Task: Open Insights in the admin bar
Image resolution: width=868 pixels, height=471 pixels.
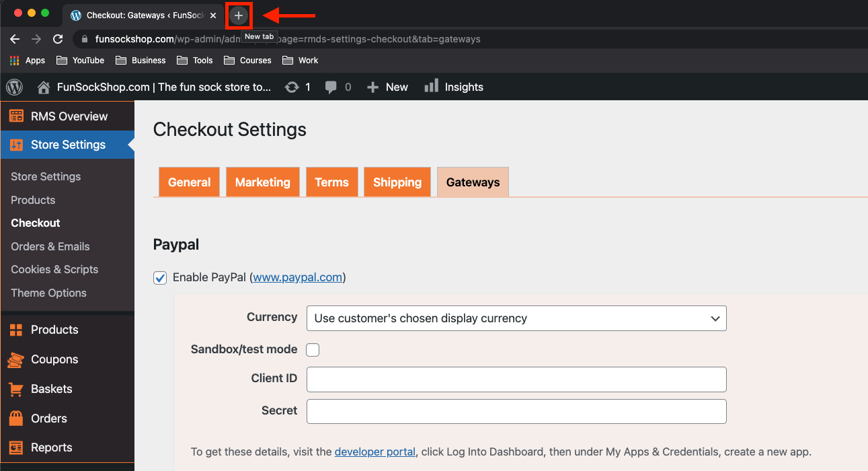Action: tap(454, 87)
